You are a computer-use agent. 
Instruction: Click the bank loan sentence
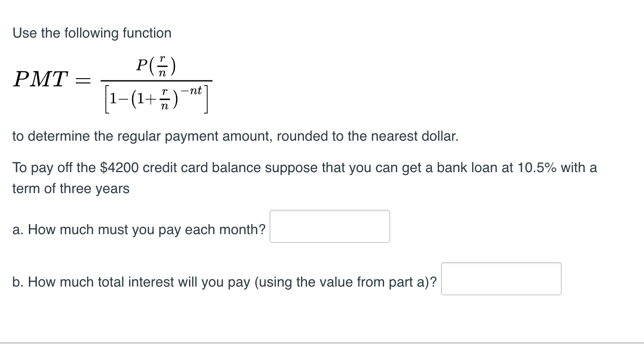tap(304, 167)
